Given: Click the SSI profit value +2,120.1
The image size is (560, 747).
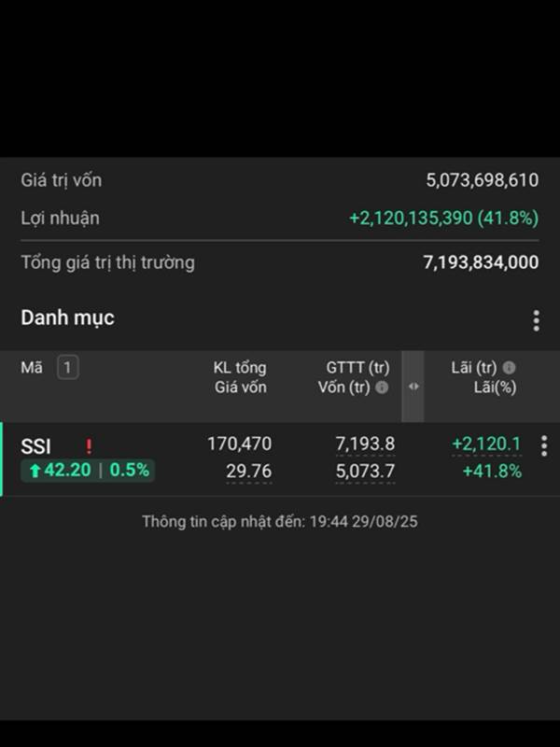Looking at the screenshot, I should [x=486, y=445].
